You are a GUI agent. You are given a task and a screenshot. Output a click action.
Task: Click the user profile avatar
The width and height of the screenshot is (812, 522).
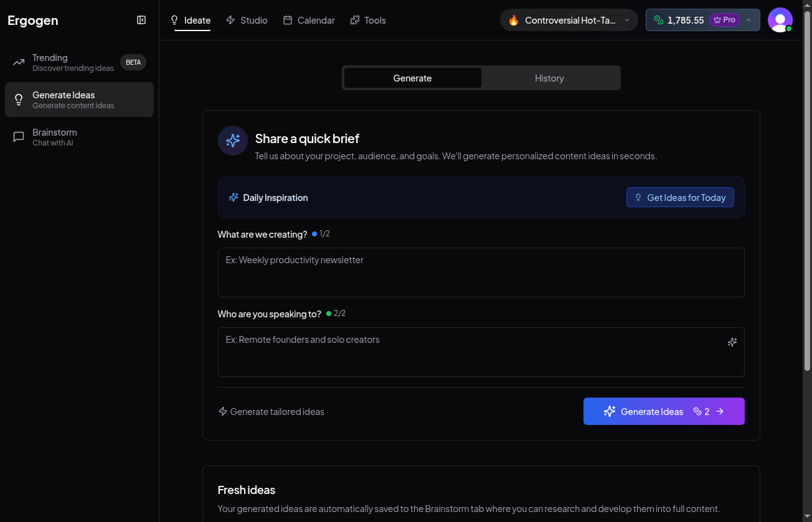(780, 20)
